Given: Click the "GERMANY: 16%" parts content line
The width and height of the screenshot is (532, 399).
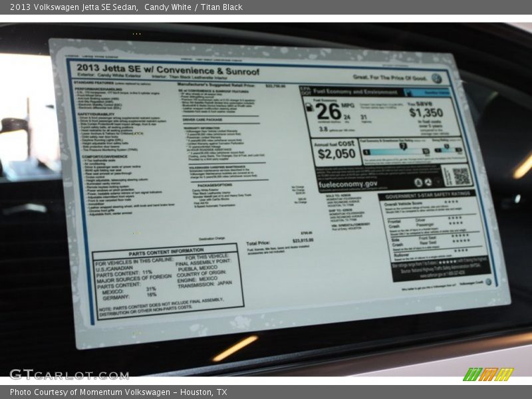Looking at the screenshot, I should pyautogui.click(x=129, y=296).
